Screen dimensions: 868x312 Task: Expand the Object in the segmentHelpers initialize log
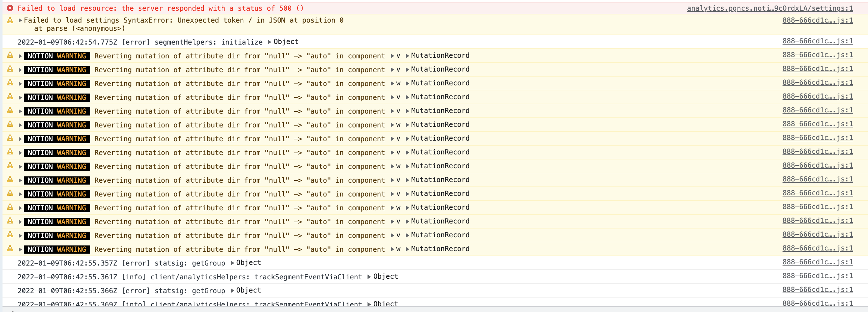point(270,41)
